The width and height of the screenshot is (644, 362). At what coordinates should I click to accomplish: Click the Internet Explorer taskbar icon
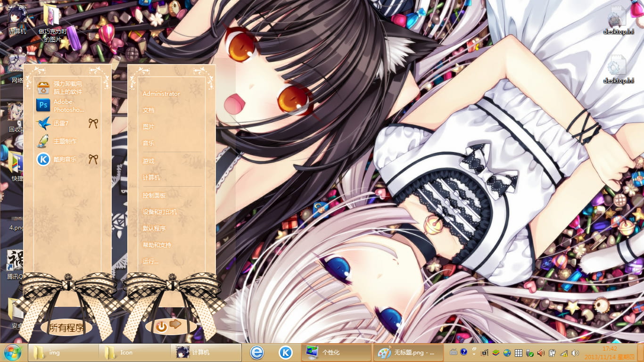click(x=256, y=352)
